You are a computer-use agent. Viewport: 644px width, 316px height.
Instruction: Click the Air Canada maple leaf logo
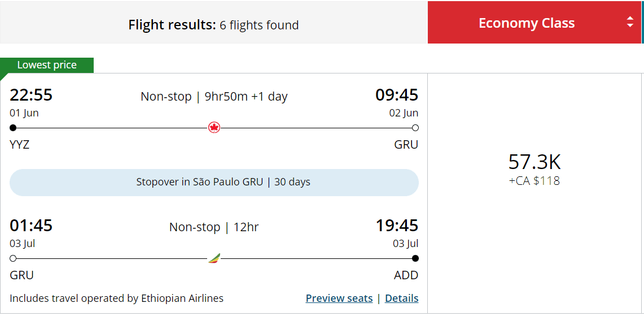(214, 128)
